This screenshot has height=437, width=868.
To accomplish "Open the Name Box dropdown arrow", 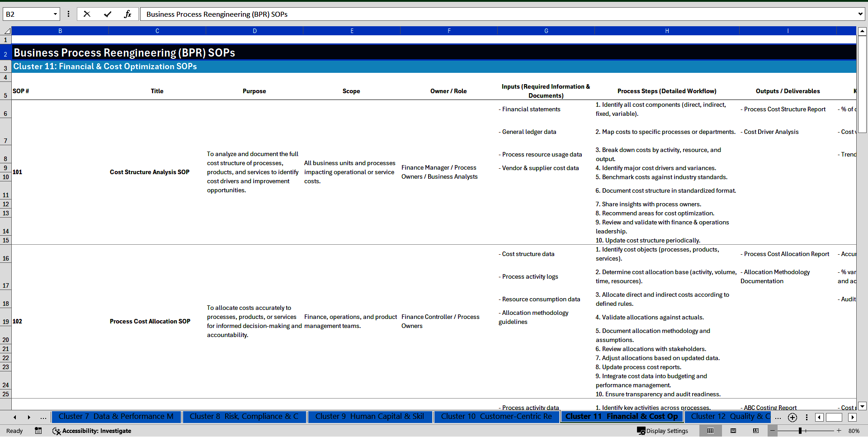I will [55, 14].
